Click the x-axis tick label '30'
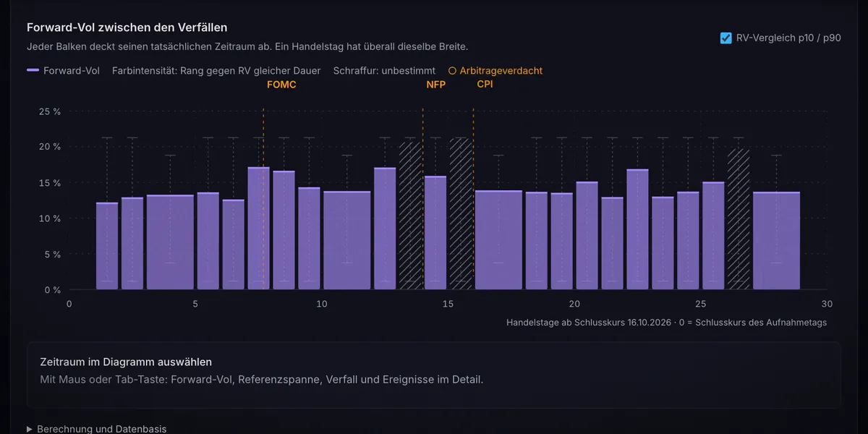Image resolution: width=868 pixels, height=434 pixels. [x=827, y=304]
